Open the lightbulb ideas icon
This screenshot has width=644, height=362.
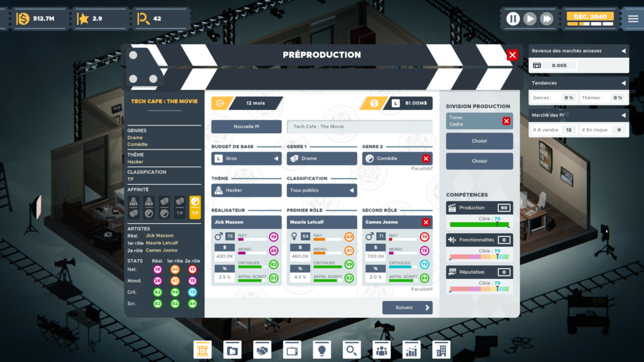[x=322, y=350]
